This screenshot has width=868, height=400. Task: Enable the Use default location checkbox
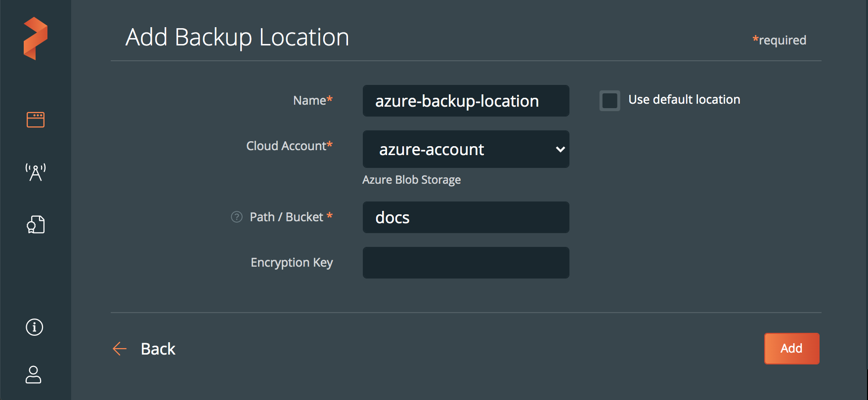tap(609, 101)
